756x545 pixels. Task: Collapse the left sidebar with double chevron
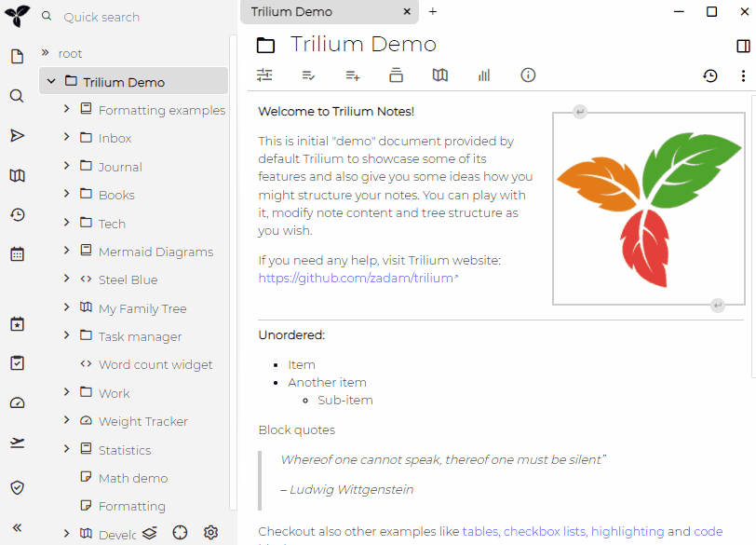[17, 527]
